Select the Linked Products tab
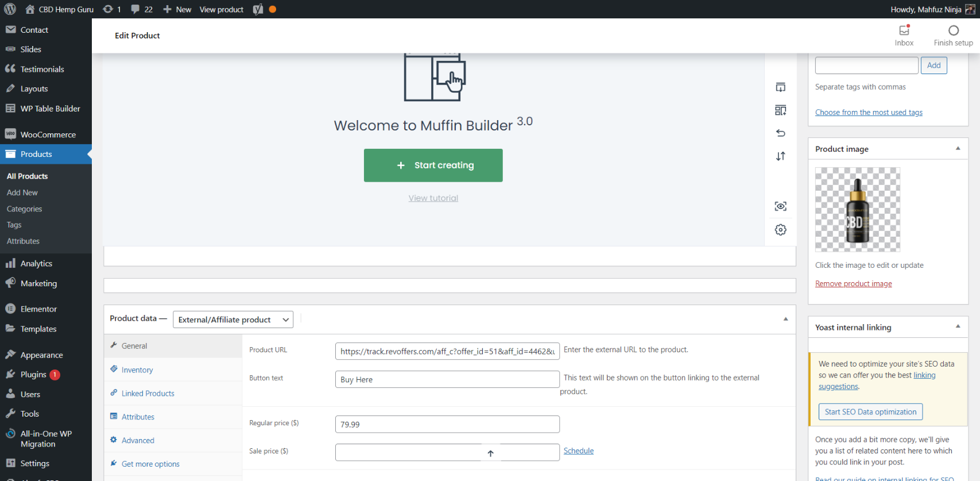980x481 pixels. click(x=173, y=393)
